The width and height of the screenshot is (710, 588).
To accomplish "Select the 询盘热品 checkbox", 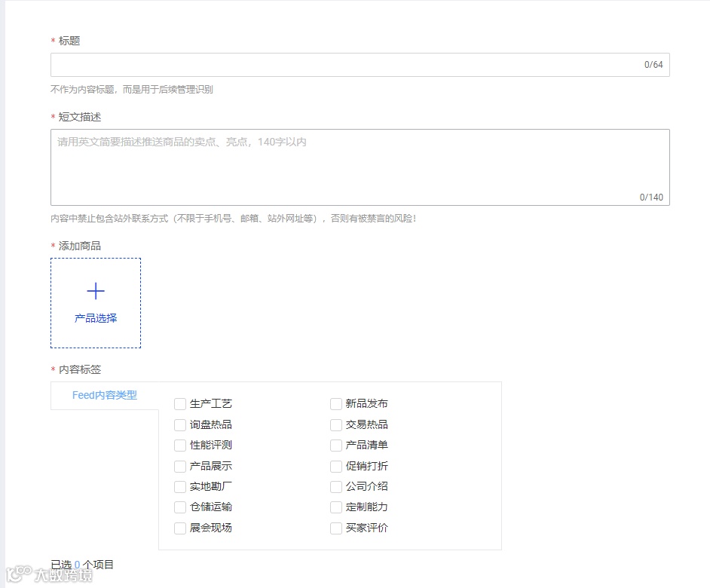I will coord(179,424).
